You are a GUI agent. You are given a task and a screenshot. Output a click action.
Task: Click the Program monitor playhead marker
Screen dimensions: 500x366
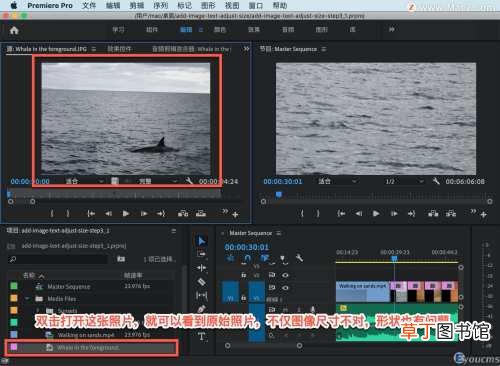279,195
